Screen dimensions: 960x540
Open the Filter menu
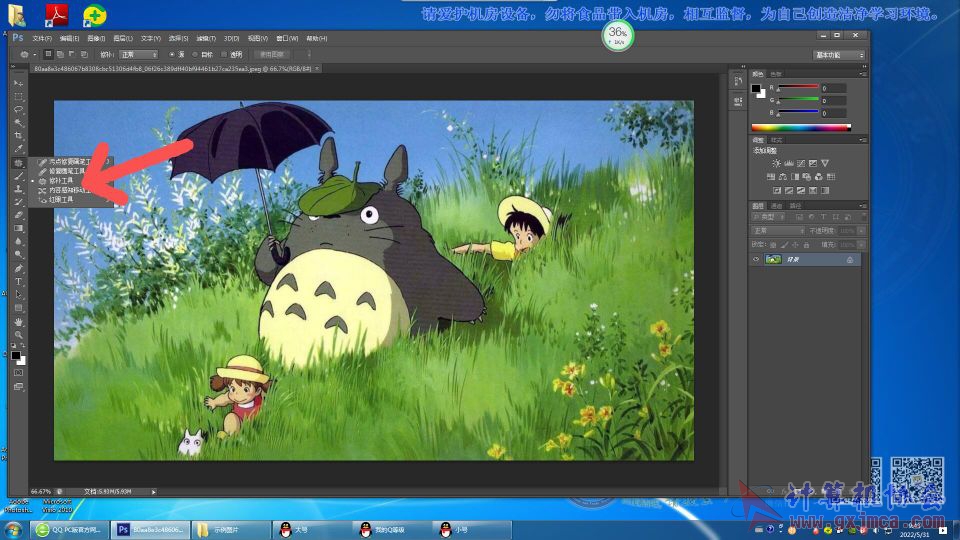coord(206,39)
